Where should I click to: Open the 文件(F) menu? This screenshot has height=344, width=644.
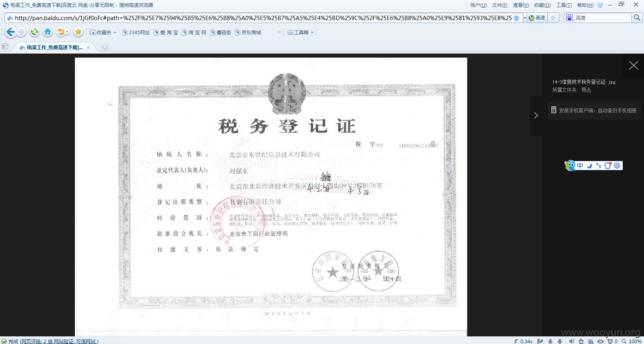(x=499, y=5)
